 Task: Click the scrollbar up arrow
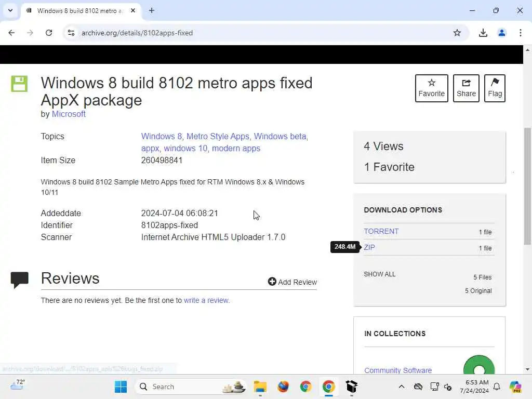[527, 50]
